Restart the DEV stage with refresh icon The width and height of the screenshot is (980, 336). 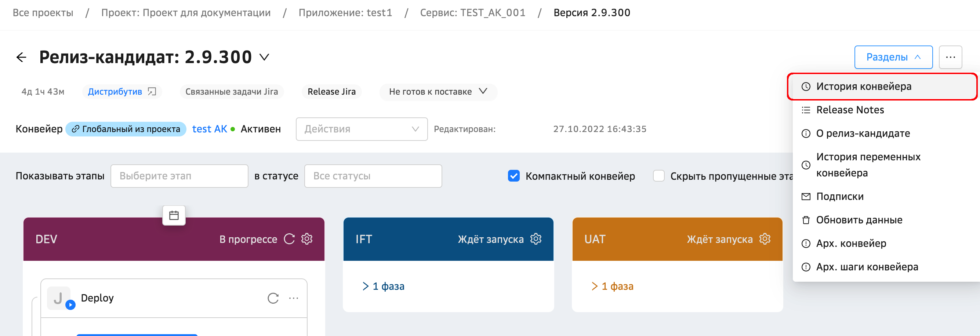tap(289, 239)
